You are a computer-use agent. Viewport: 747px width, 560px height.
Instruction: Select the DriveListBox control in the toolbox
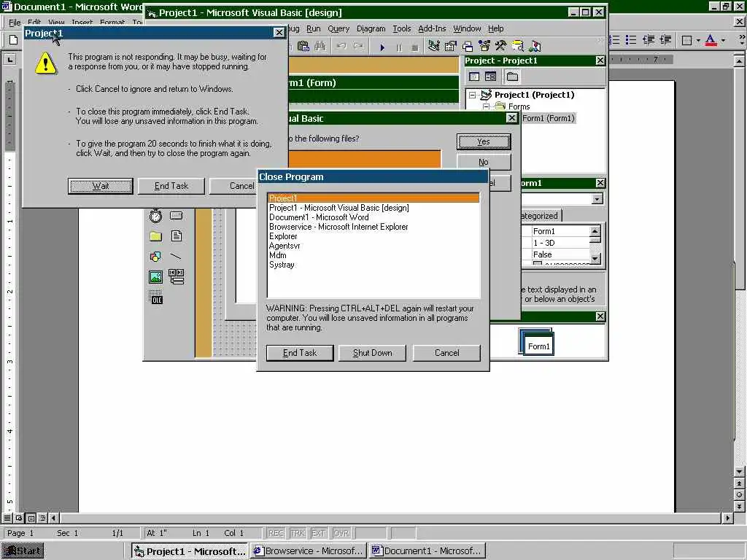(177, 216)
